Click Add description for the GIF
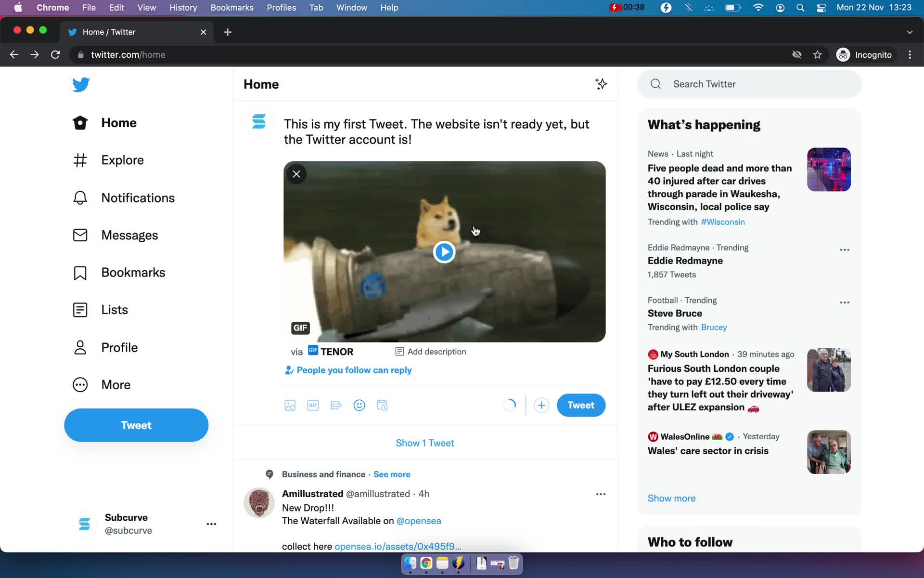Image resolution: width=924 pixels, height=578 pixels. tap(431, 352)
